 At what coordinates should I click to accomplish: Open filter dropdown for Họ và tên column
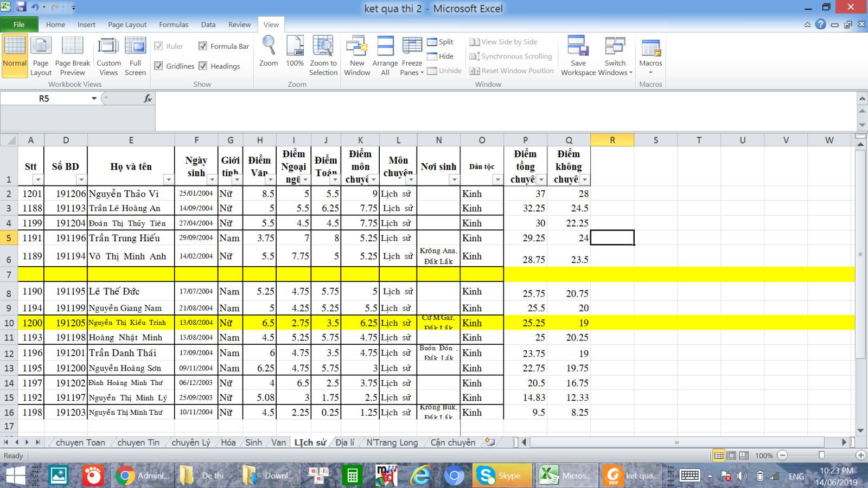click(x=169, y=179)
